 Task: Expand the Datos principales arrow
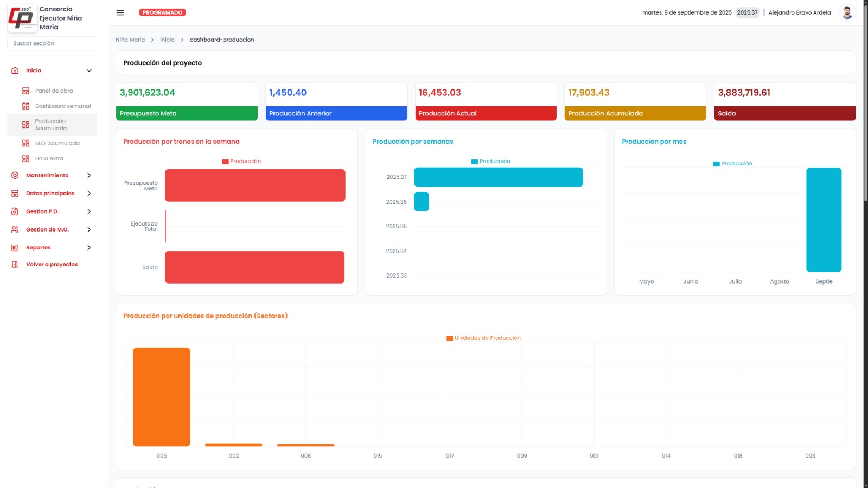(89, 194)
